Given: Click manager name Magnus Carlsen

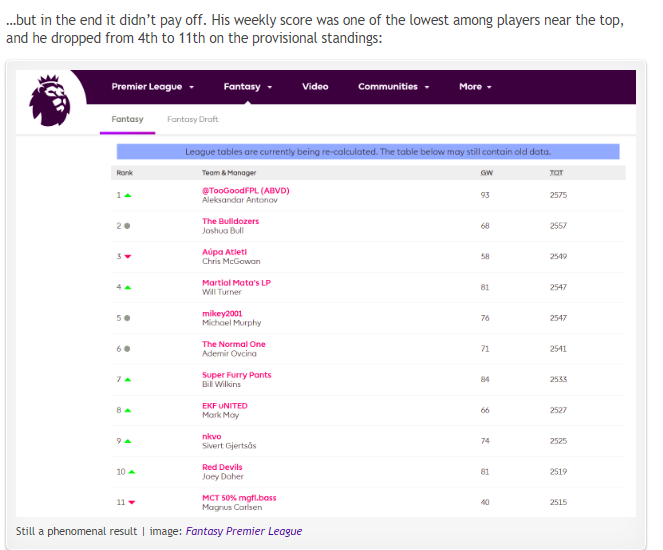Looking at the screenshot, I should (x=232, y=507).
